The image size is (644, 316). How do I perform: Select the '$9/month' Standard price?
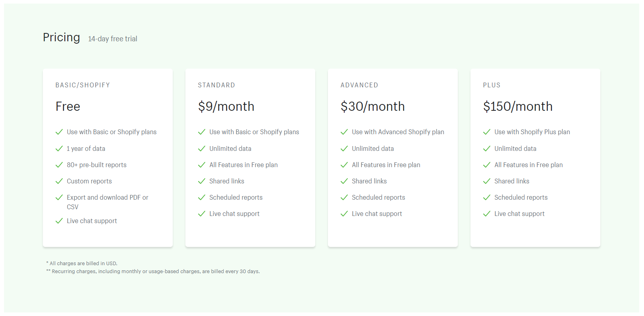(x=226, y=106)
